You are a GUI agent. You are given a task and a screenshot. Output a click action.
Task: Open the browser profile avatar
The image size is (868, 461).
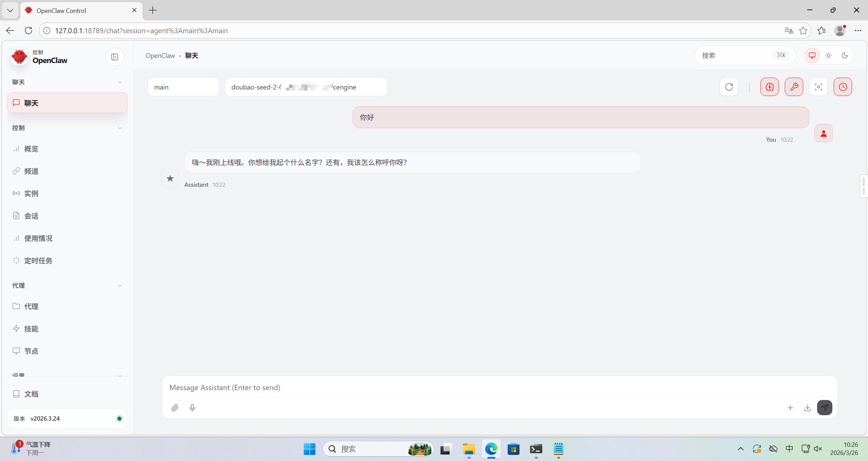pyautogui.click(x=840, y=31)
